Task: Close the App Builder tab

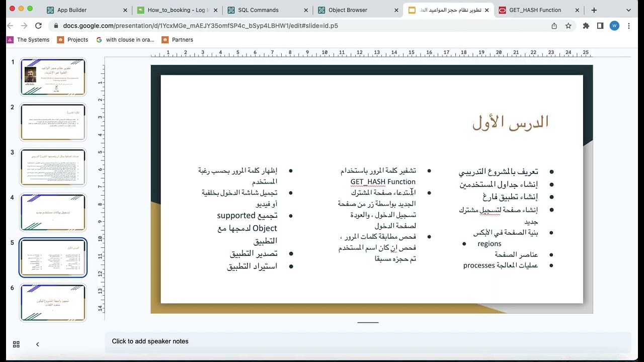Action: (125, 10)
